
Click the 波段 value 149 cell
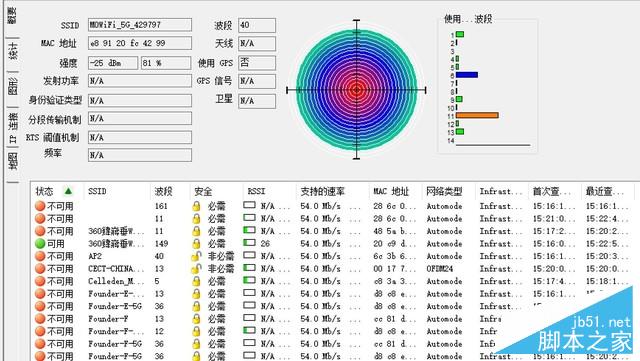161,244
